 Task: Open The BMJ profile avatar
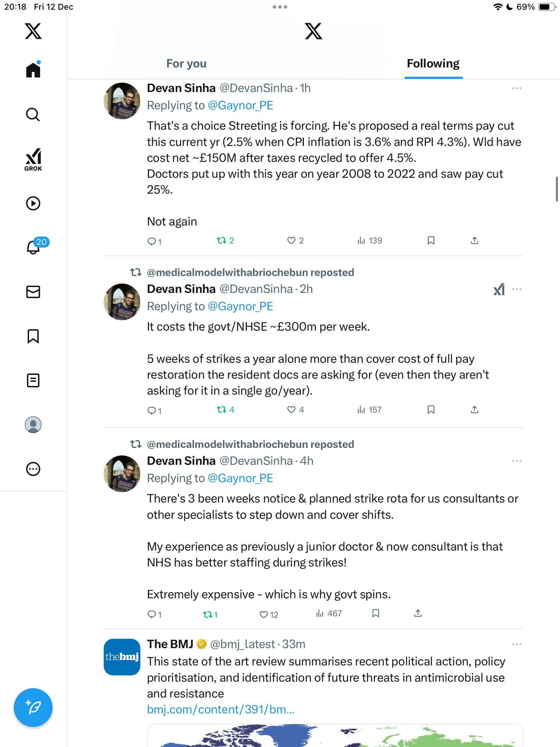pos(122,657)
